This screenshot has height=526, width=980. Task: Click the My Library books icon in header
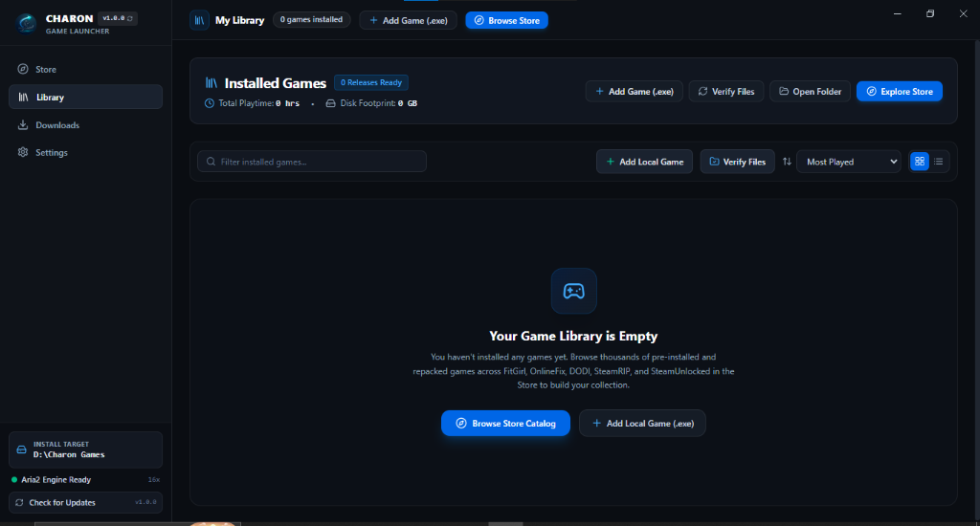199,20
